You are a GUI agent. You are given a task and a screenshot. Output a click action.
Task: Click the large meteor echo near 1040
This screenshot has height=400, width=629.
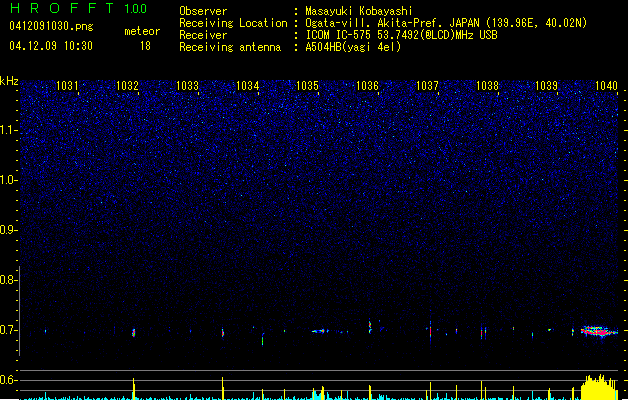pyautogui.click(x=599, y=331)
